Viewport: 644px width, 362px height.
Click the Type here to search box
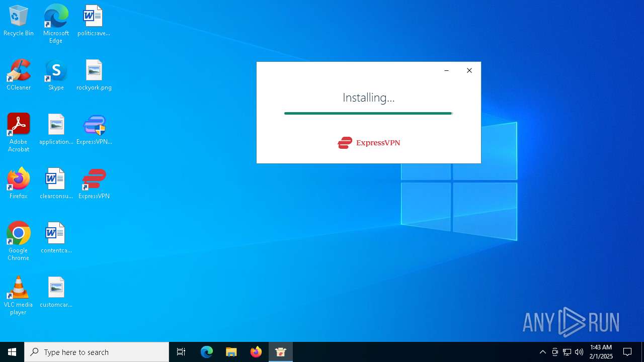(x=97, y=352)
